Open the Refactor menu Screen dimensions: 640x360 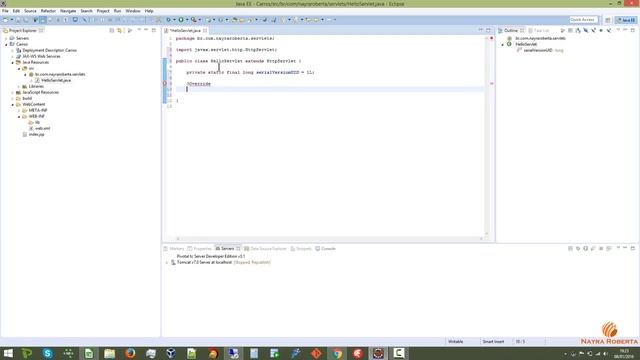(x=48, y=11)
